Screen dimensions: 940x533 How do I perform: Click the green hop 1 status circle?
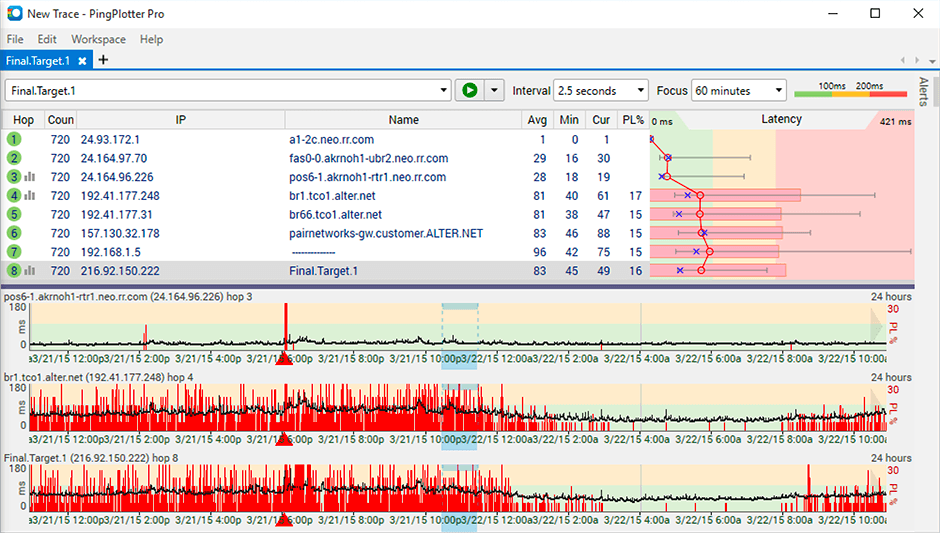14,140
